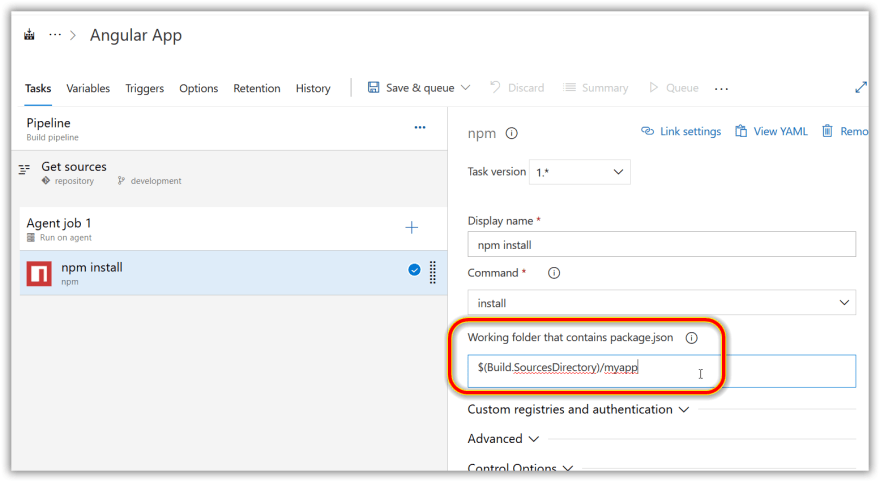
Task: Open the Variables tab
Action: 88,88
